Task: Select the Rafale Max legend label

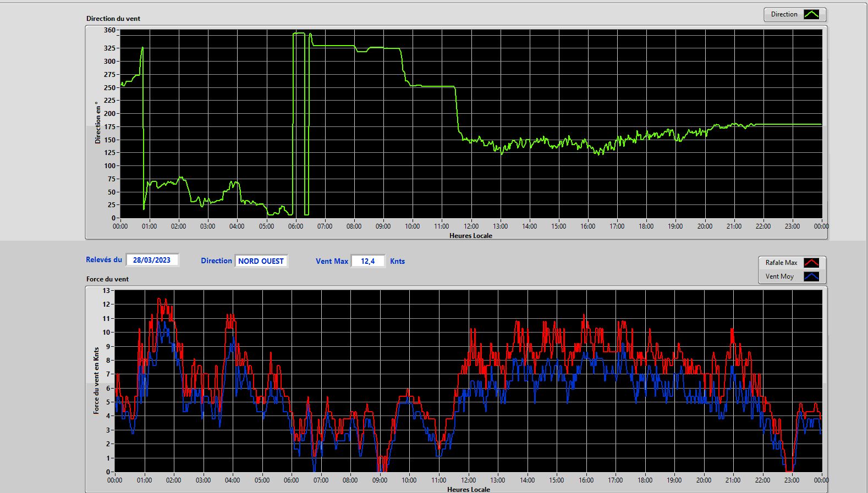Action: (x=781, y=263)
